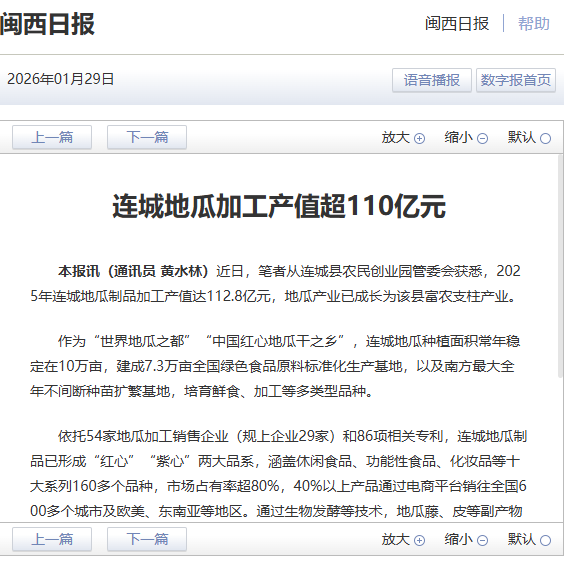Click the article content vertical scrollbar

pyautogui.click(x=560, y=266)
